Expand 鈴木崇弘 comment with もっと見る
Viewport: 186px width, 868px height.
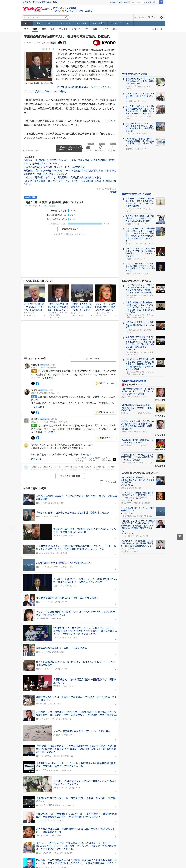tap(50, 432)
